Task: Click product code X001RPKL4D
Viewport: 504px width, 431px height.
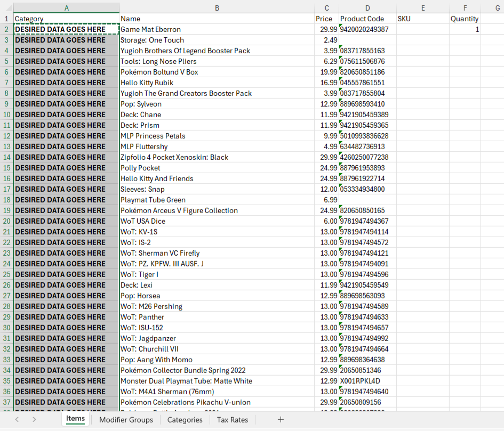Action: (x=367, y=381)
